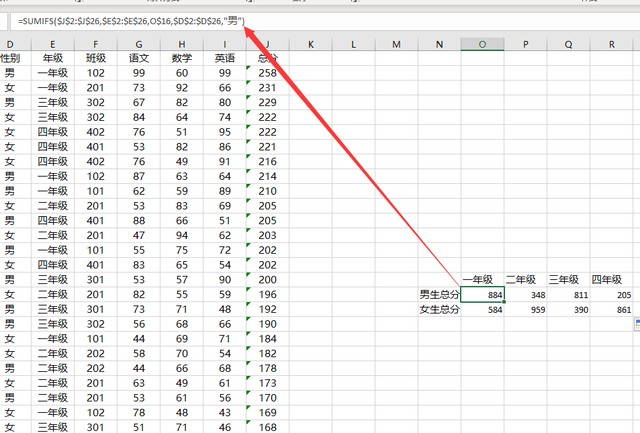Viewport: 640px width, 433px height.
Task: Click the 男生总分 label cell
Action: tap(439, 295)
